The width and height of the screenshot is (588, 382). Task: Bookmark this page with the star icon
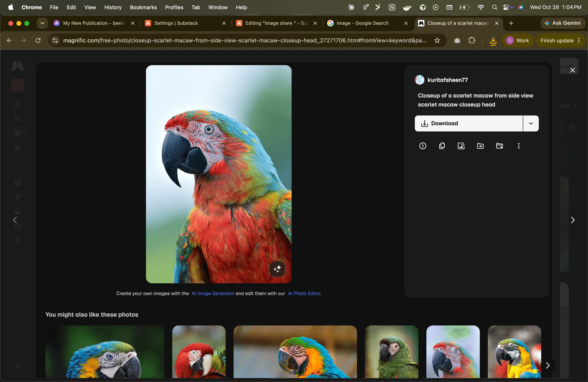coord(437,40)
